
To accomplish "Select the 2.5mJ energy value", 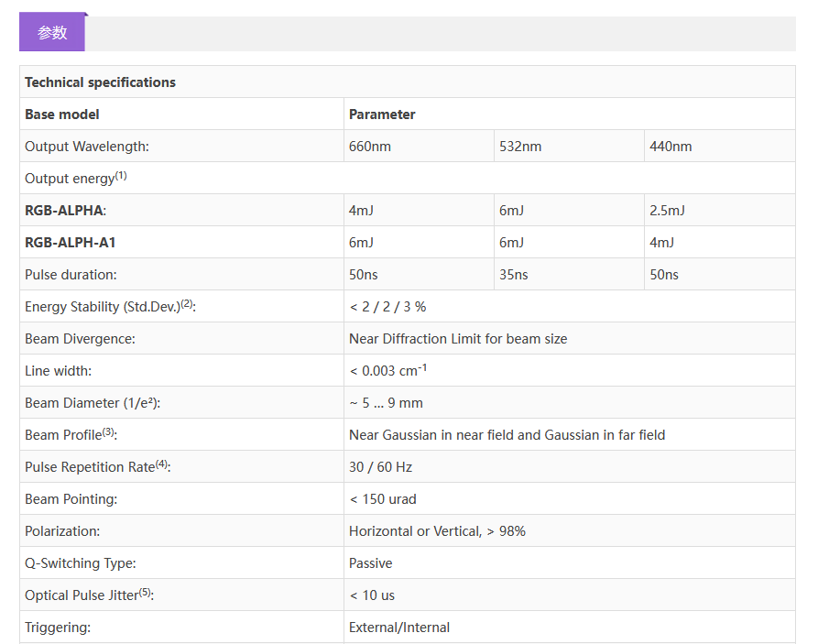I will tap(667, 211).
